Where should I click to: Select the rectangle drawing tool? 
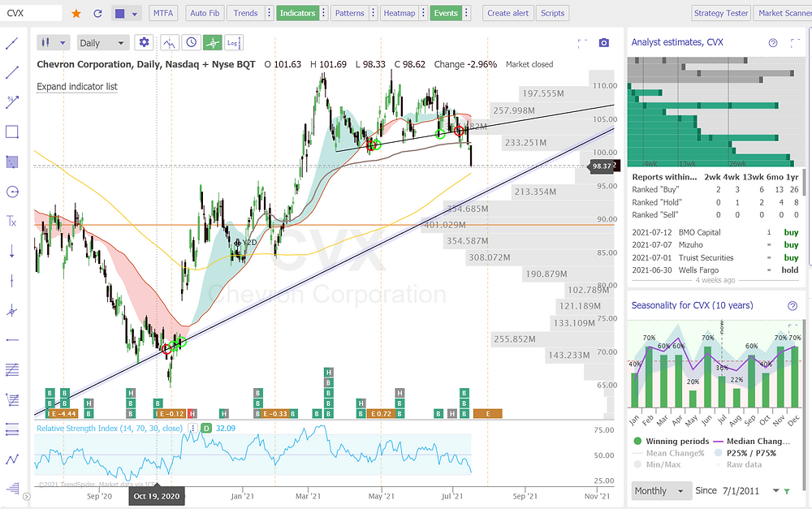pos(12,132)
